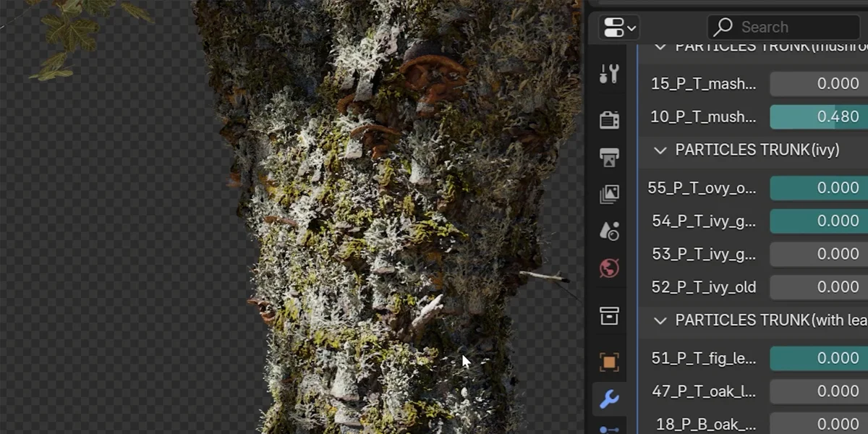Select the 52_P_T_ivy_old entry
Screen dimensions: 868x434
tap(702, 286)
